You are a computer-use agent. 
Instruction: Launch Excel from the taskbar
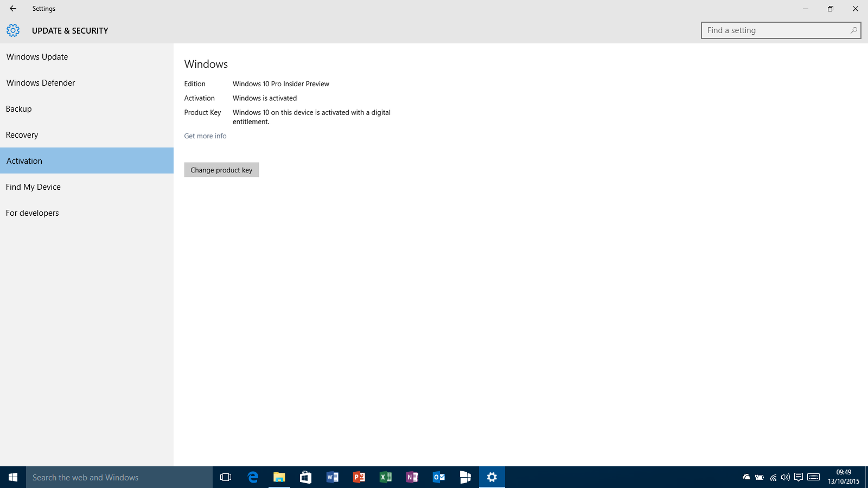385,477
